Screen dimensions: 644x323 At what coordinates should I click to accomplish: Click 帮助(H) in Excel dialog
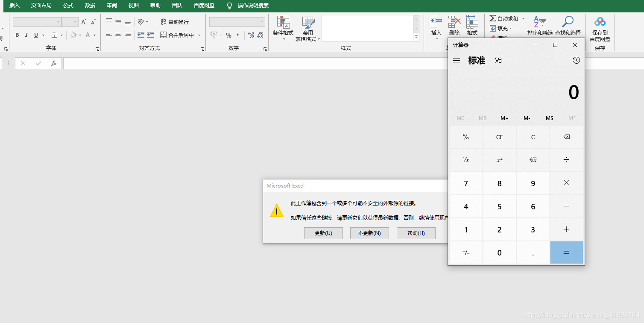coord(416,233)
